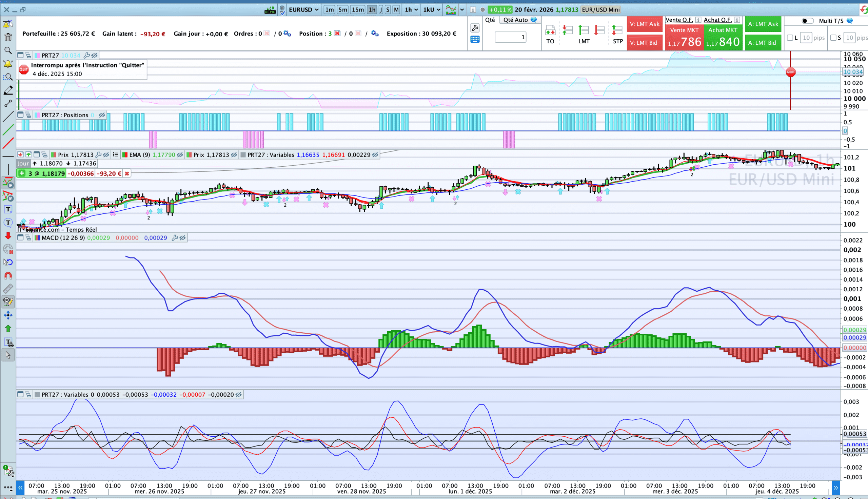Choose the ruler measurement tool
Viewport: 868px width, 499px height.
(8, 289)
